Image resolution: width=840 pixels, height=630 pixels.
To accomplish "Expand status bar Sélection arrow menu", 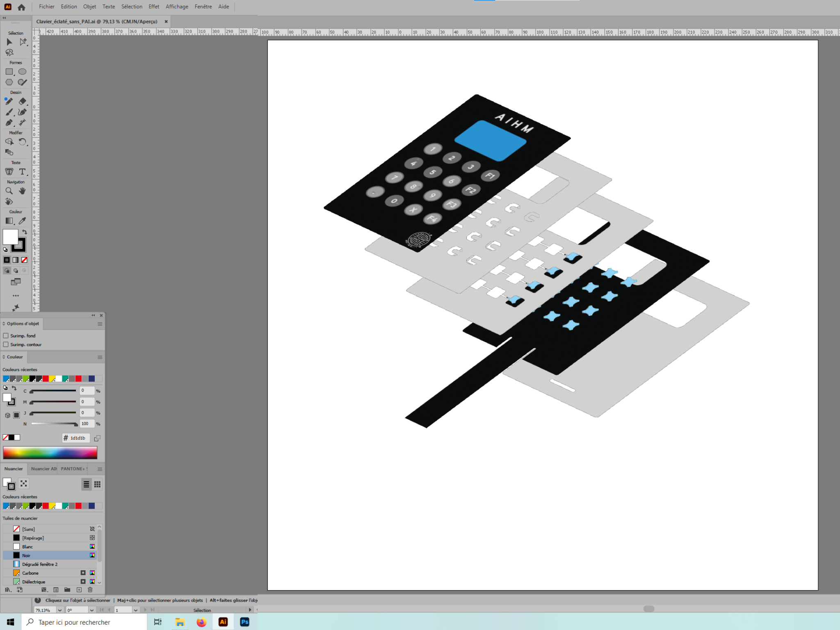I will (x=250, y=610).
